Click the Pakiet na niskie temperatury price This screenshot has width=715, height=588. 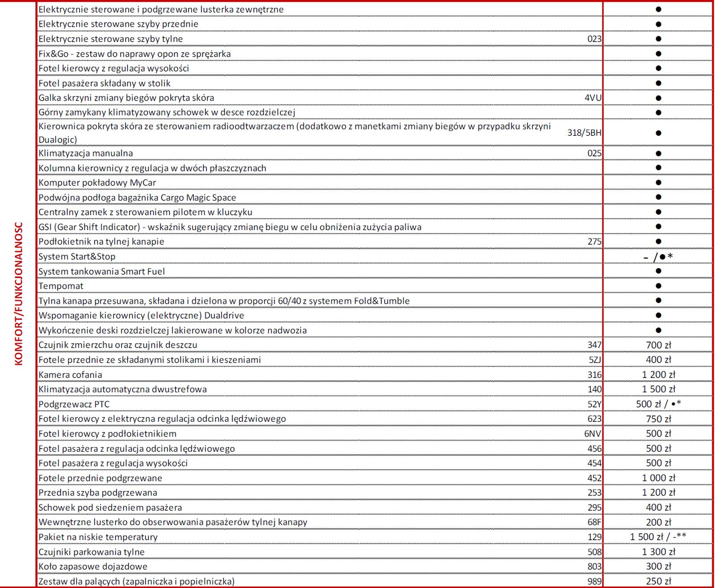[658, 537]
